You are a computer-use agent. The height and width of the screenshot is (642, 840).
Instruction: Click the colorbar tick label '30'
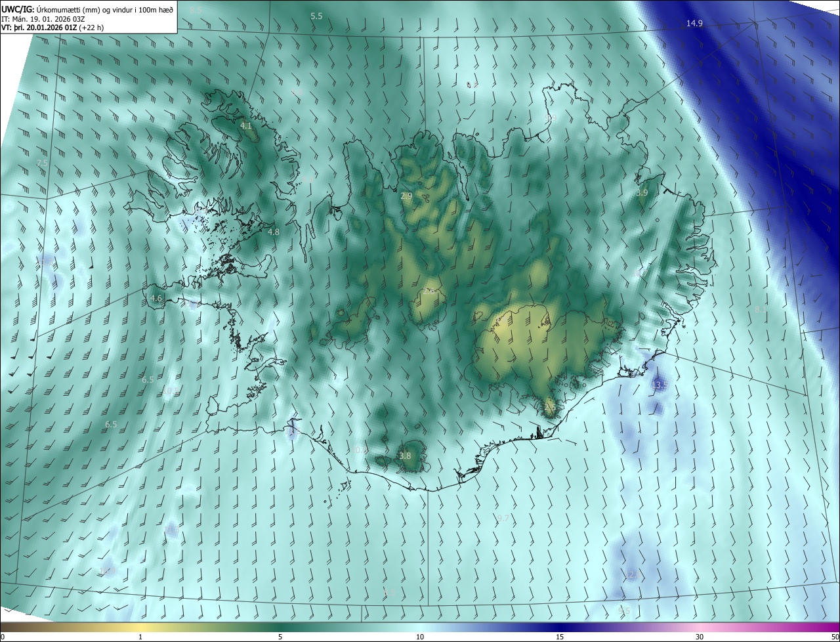coord(700,637)
